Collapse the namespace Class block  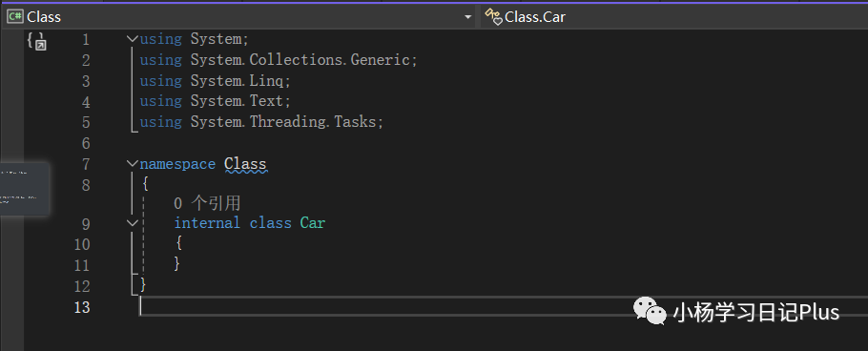(x=133, y=163)
